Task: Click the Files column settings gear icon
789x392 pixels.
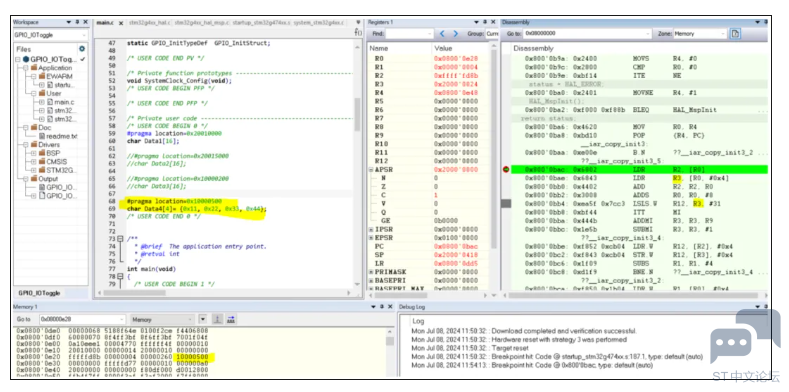Action: click(82, 49)
